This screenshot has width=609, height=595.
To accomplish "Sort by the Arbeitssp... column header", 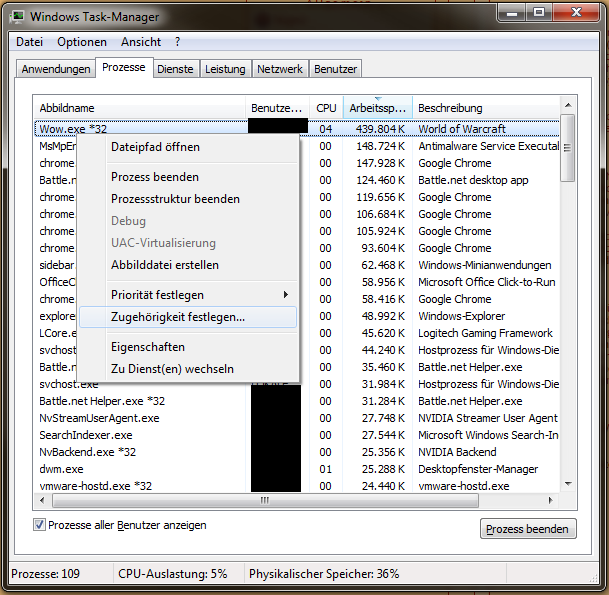I will [x=378, y=108].
